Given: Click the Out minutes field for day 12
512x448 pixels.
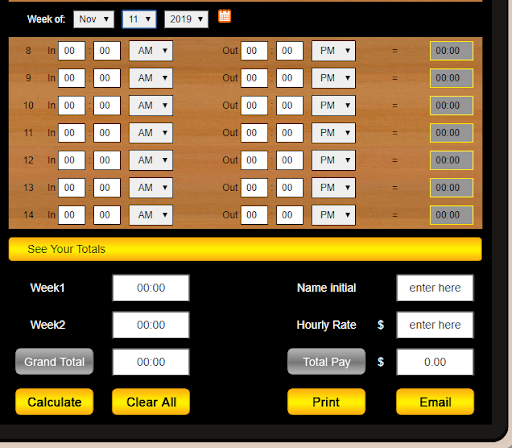Looking at the screenshot, I should [290, 160].
